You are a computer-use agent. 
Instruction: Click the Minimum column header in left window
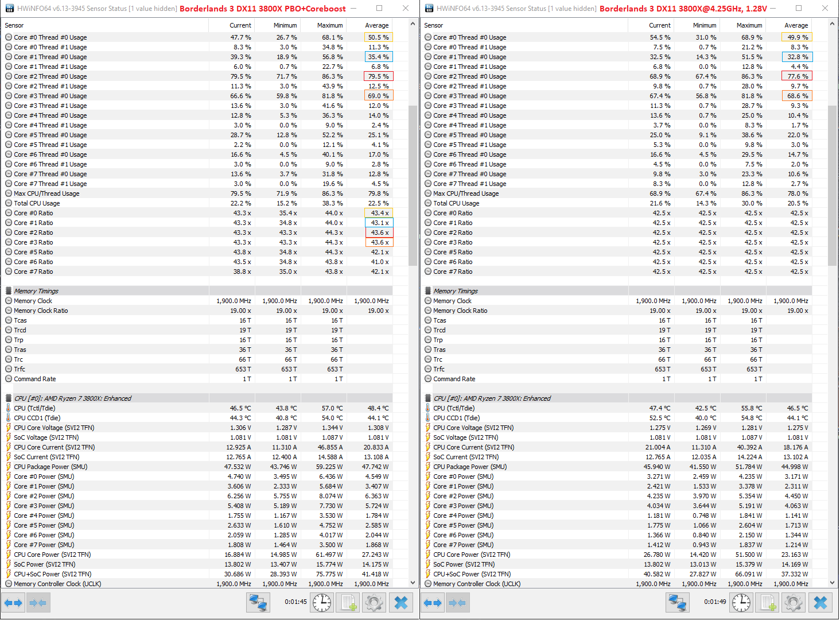pos(278,25)
